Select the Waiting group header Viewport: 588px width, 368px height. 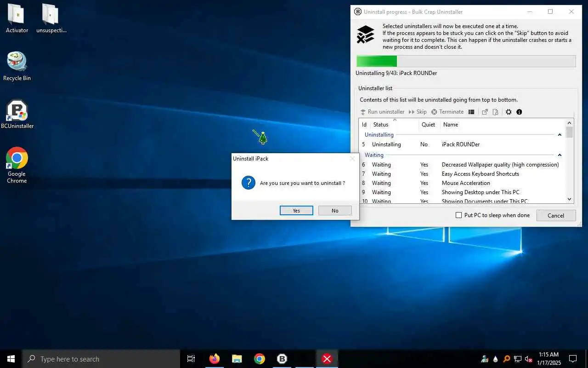pyautogui.click(x=374, y=155)
